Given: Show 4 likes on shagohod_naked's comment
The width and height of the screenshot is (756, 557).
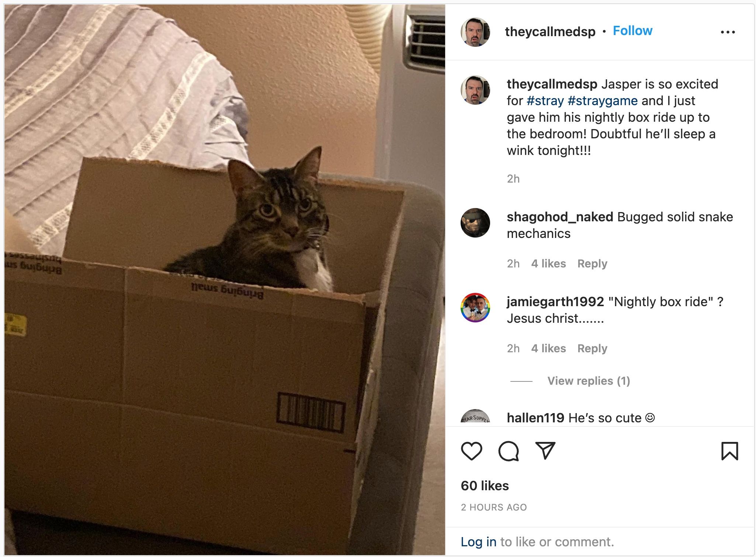Looking at the screenshot, I should 548,264.
